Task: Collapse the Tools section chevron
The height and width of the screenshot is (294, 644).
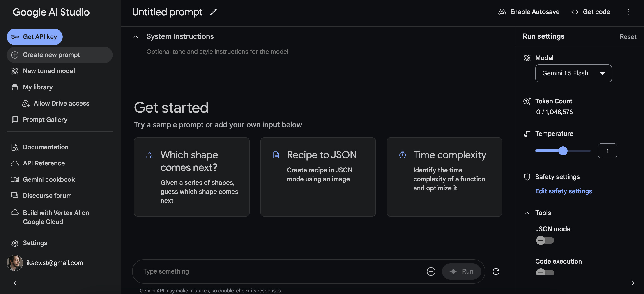Action: 527,213
